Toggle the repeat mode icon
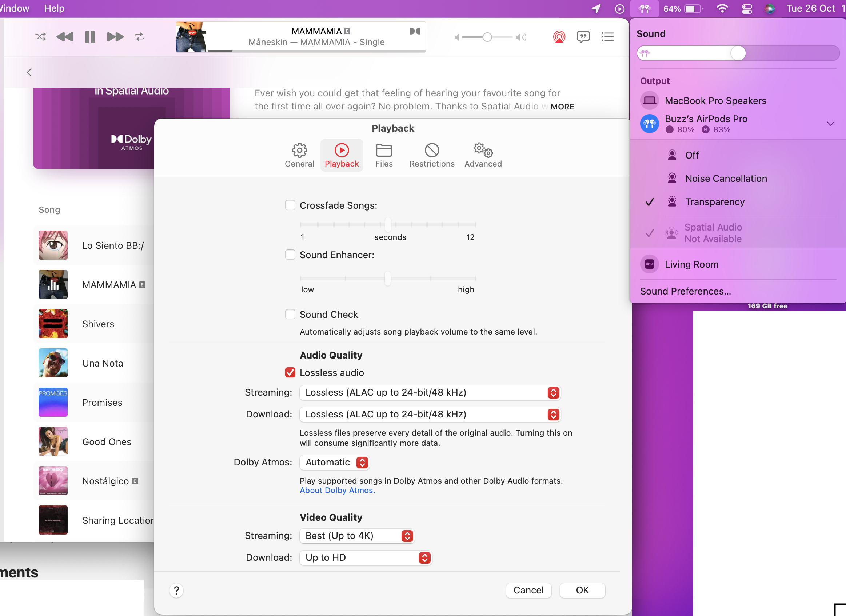 (140, 36)
